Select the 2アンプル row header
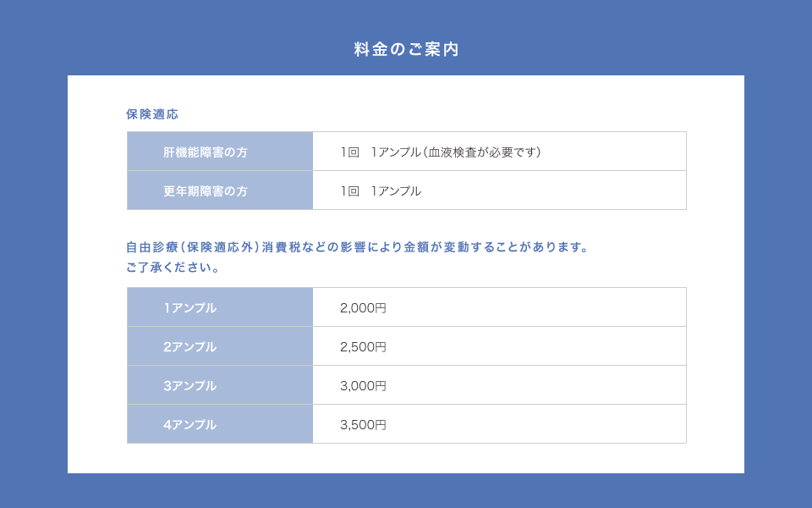This screenshot has width=812, height=508. 190,347
